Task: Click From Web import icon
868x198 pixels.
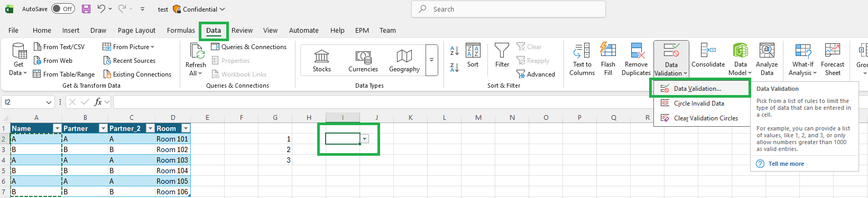Action: pyautogui.click(x=53, y=60)
